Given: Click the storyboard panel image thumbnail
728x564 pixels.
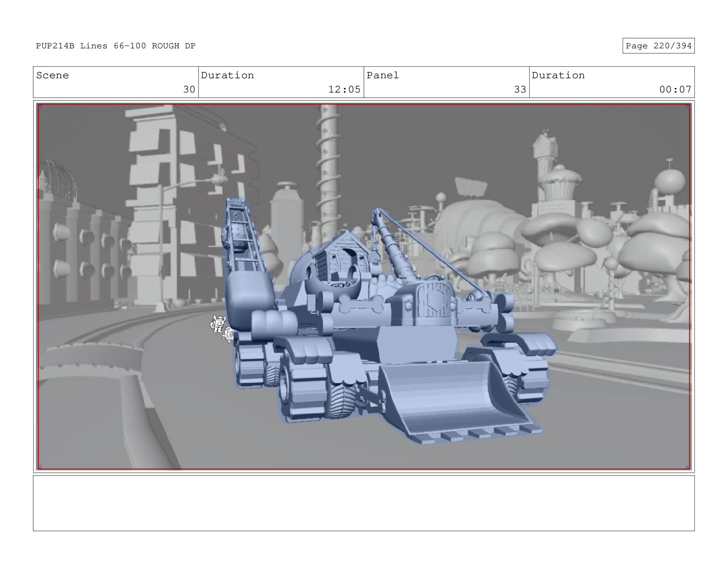Looking at the screenshot, I should pos(364,287).
